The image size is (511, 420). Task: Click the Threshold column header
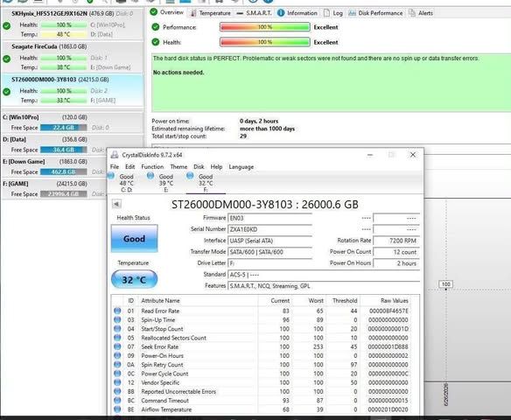[345, 300]
